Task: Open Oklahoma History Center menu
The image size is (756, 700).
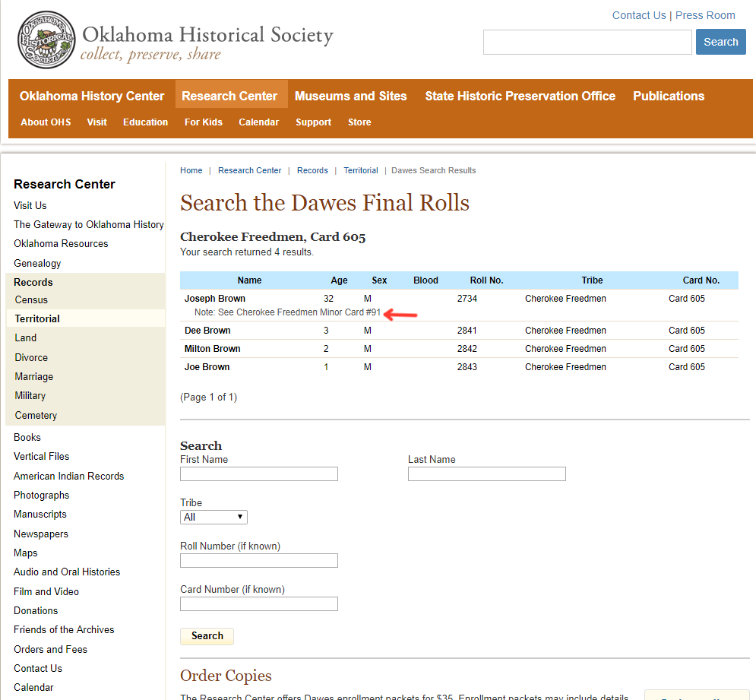Action: [x=92, y=96]
